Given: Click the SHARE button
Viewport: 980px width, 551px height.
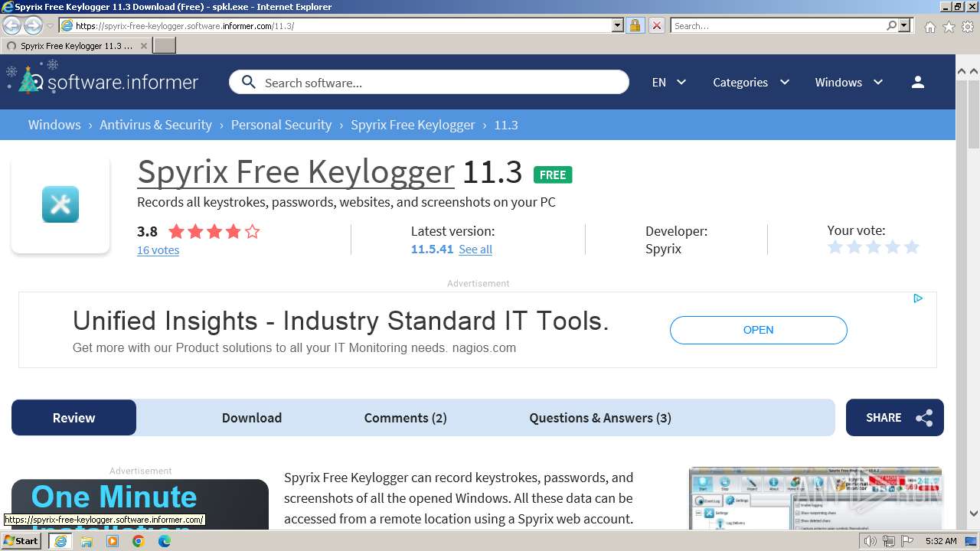Looking at the screenshot, I should [x=894, y=418].
